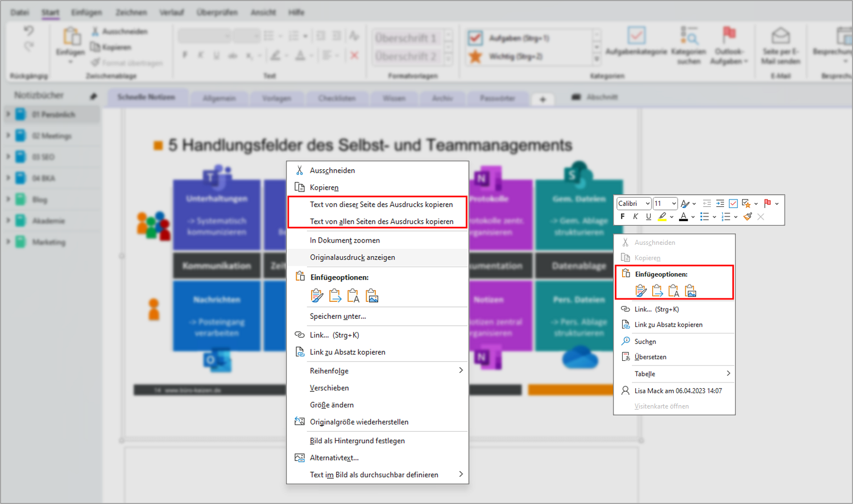
Task: Click the increase indent icon in mini toolbar
Action: pyautogui.click(x=720, y=203)
